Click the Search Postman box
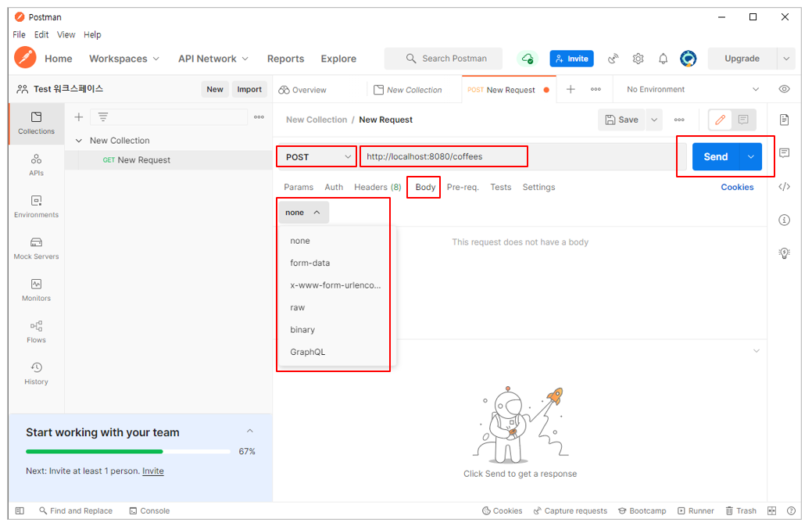Image resolution: width=812 pixels, height=530 pixels. point(443,59)
